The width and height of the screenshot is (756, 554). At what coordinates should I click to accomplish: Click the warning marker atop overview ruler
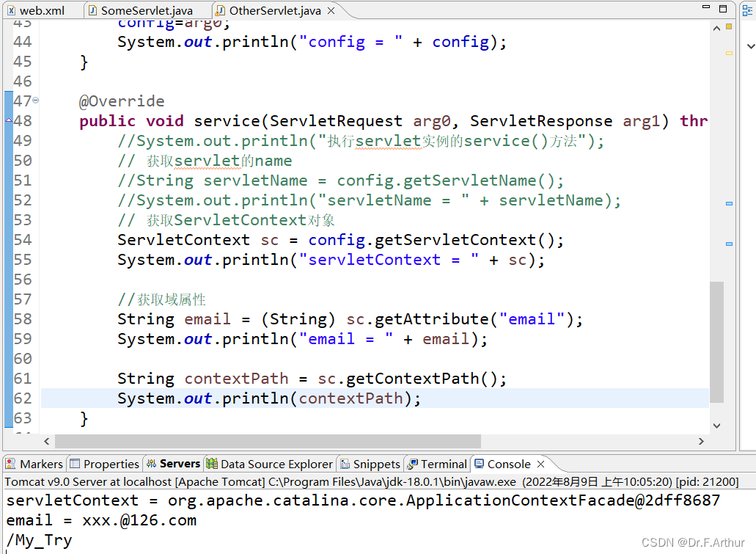729,26
